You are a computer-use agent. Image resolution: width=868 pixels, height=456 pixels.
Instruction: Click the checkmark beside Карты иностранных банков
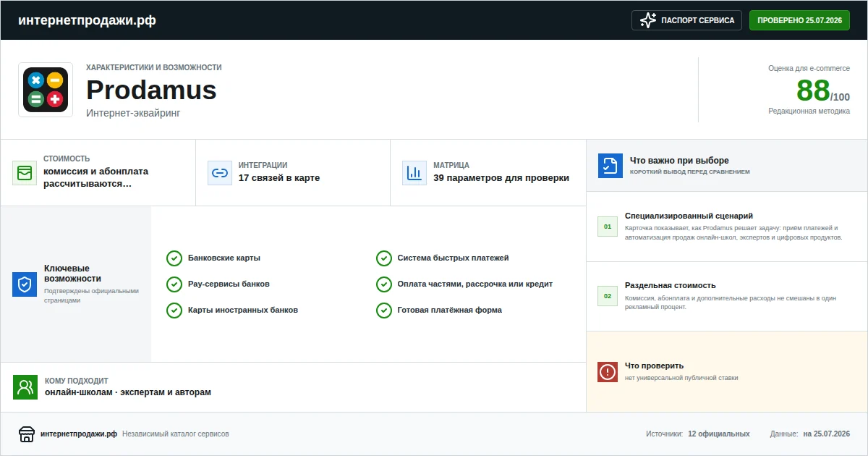(174, 311)
